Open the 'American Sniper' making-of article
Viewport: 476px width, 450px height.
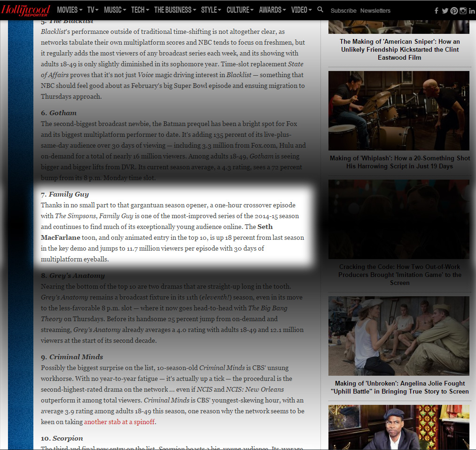(x=399, y=49)
